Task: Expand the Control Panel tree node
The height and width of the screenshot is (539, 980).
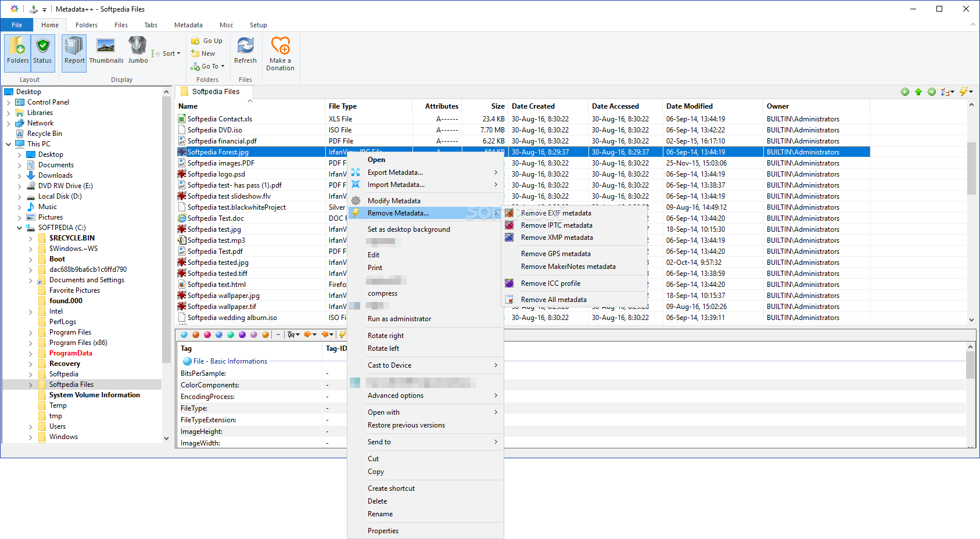Action: tap(9, 102)
